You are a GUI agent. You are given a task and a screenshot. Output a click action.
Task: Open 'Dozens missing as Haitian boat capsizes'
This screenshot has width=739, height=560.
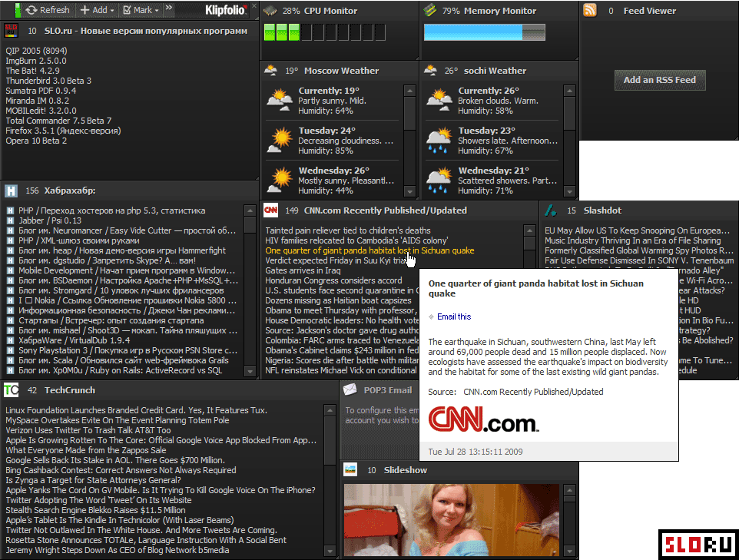339,300
